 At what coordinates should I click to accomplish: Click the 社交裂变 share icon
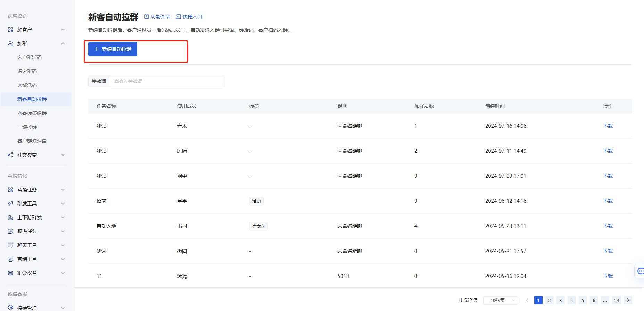click(10, 155)
